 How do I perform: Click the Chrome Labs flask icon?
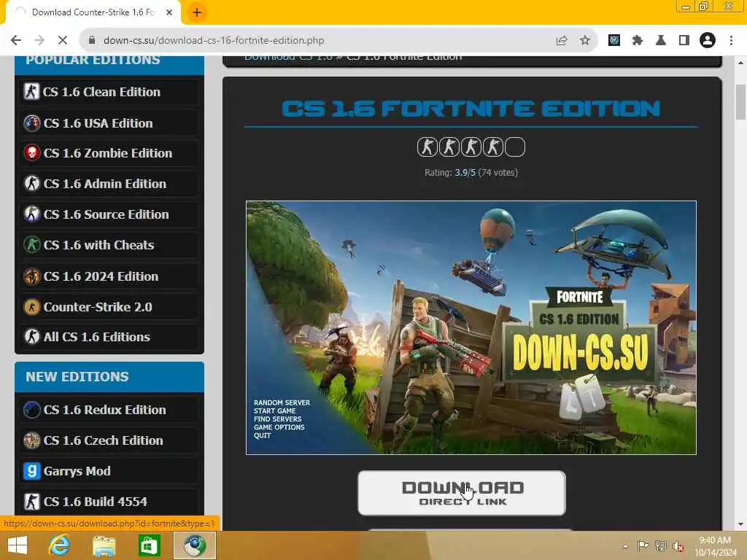point(661,41)
